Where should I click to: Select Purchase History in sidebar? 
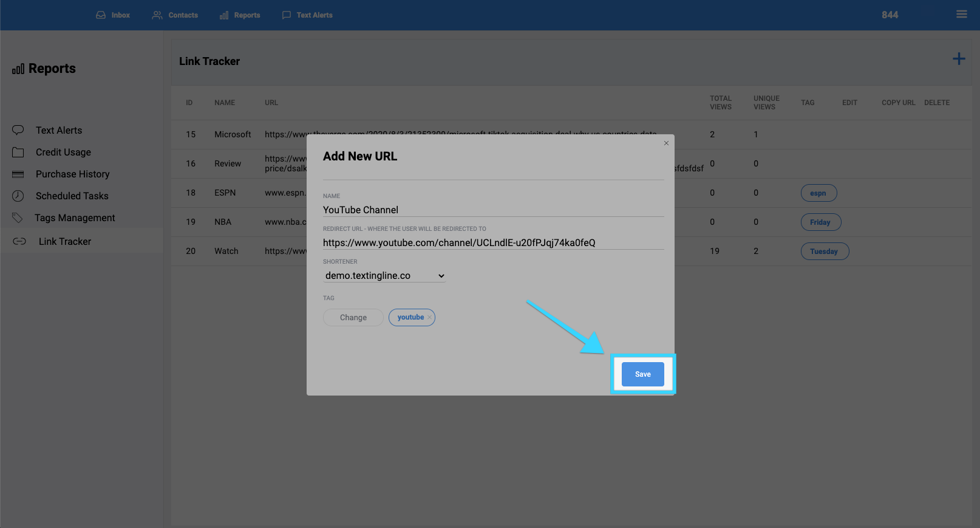click(x=72, y=174)
